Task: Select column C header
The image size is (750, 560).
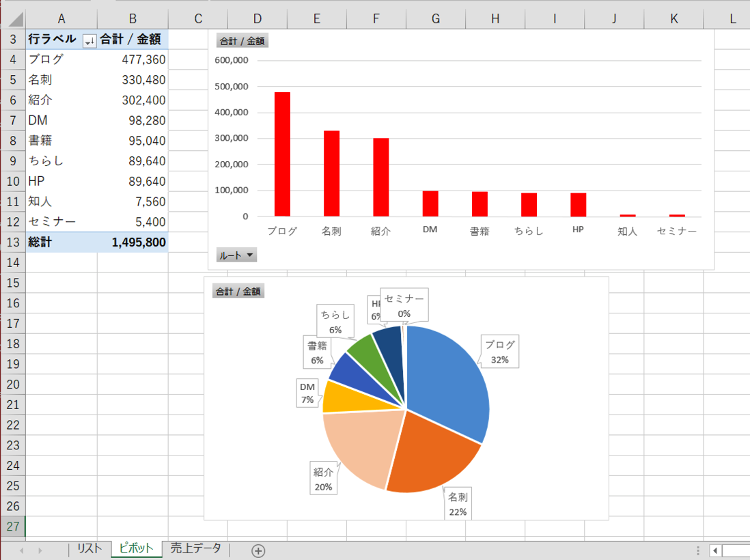Action: point(198,18)
